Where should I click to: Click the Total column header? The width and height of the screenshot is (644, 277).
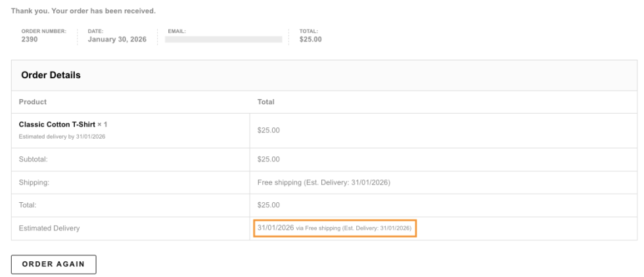tap(265, 102)
